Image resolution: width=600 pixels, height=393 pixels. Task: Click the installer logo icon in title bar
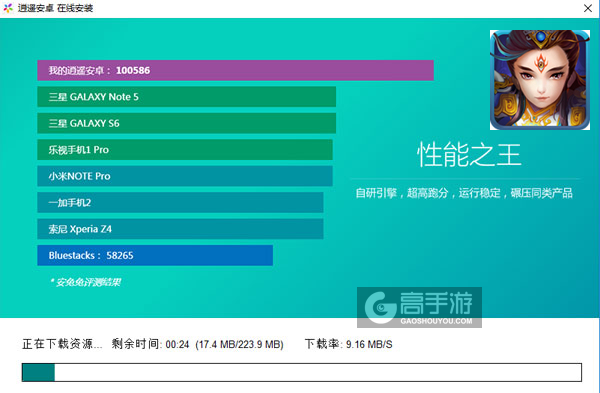click(x=8, y=8)
